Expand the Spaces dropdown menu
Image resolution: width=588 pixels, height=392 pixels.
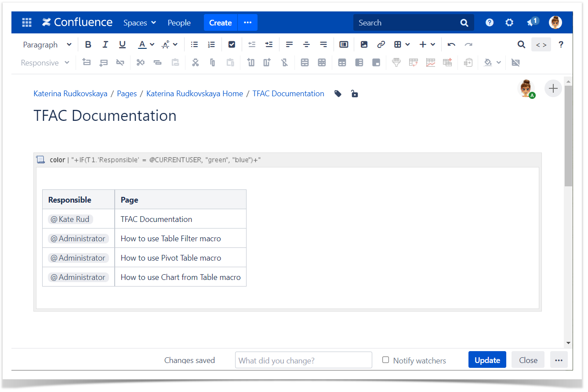(x=140, y=23)
